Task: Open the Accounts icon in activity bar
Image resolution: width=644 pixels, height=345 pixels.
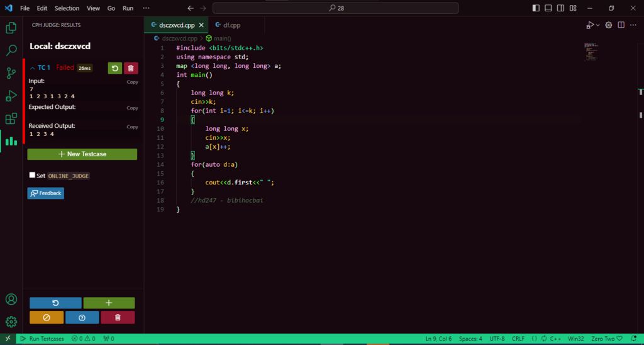Action: pos(11,299)
